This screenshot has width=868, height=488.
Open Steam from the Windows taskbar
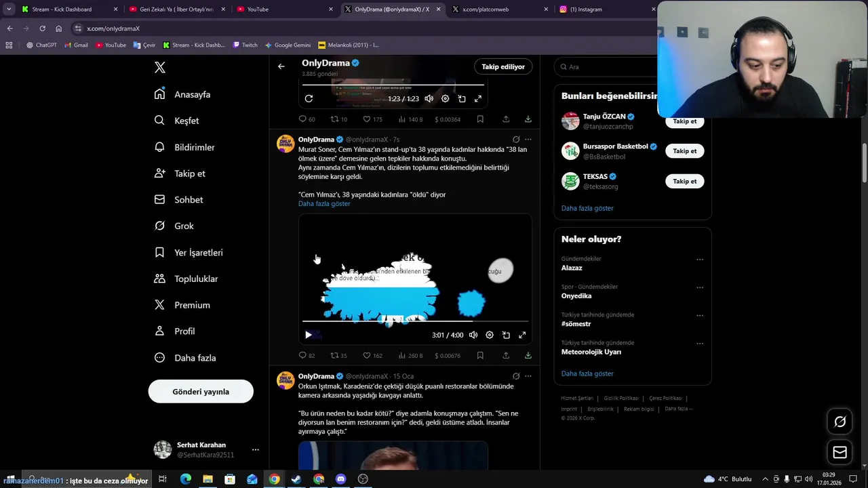(296, 479)
